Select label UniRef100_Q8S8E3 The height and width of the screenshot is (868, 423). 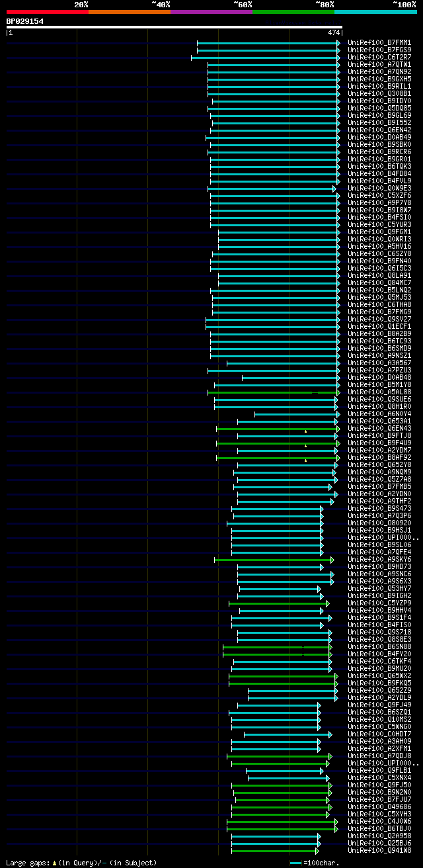(x=379, y=639)
